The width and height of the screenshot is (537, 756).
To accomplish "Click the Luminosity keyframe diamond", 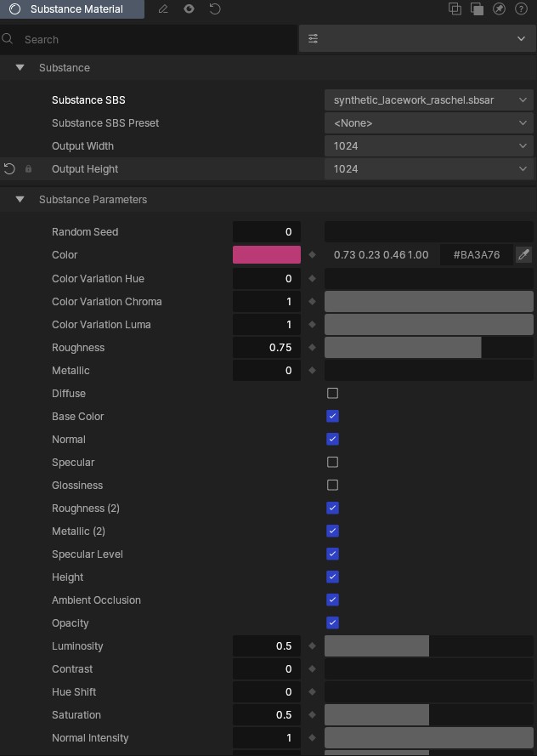I will coord(312,645).
